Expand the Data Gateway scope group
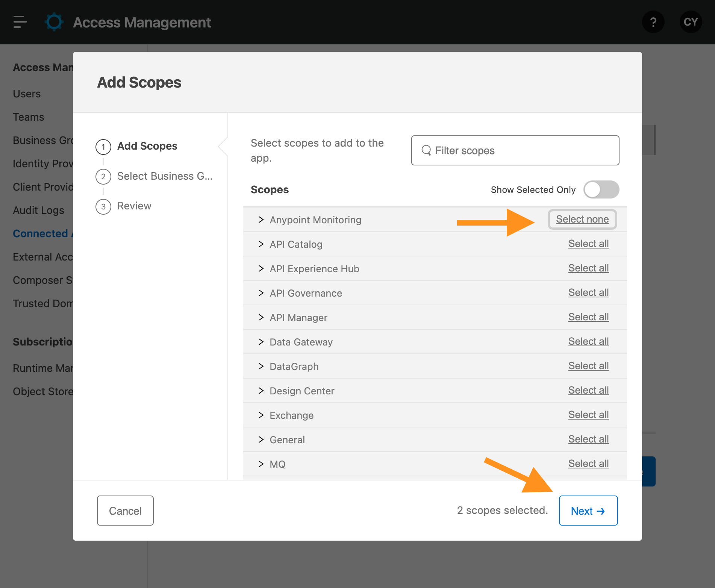The height and width of the screenshot is (588, 715). pyautogui.click(x=261, y=342)
